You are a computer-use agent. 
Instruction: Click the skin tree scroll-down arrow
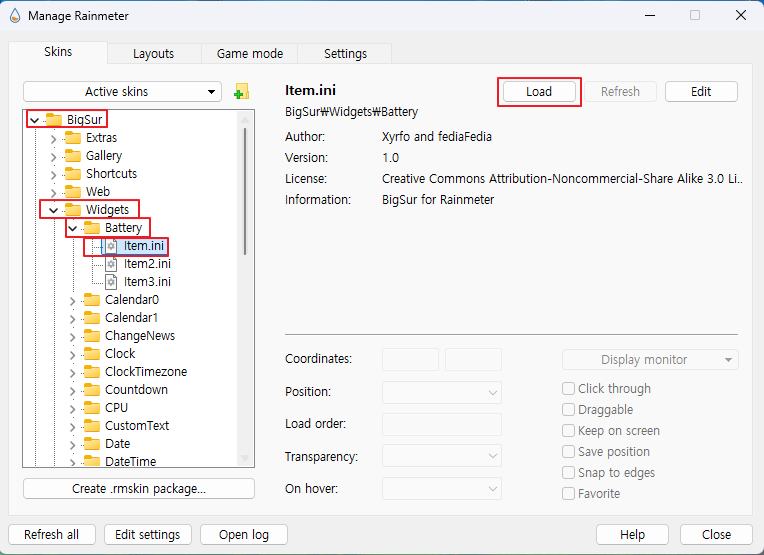[245, 458]
